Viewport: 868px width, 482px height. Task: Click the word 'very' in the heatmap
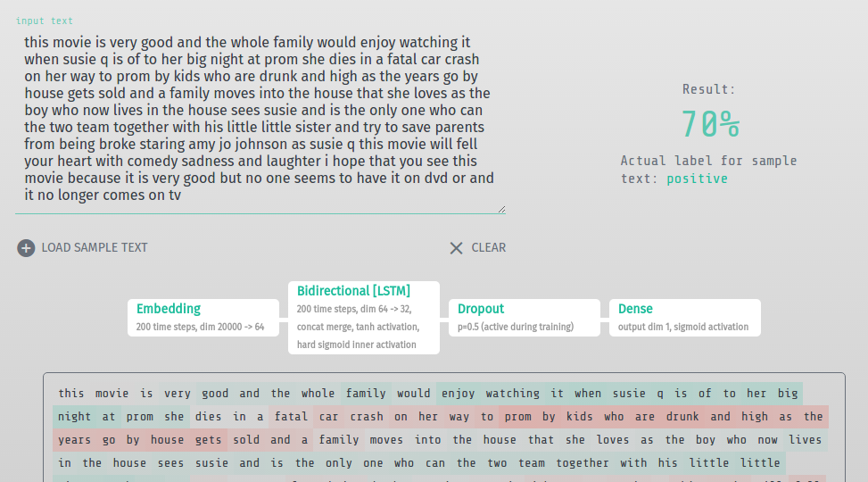pyautogui.click(x=178, y=394)
